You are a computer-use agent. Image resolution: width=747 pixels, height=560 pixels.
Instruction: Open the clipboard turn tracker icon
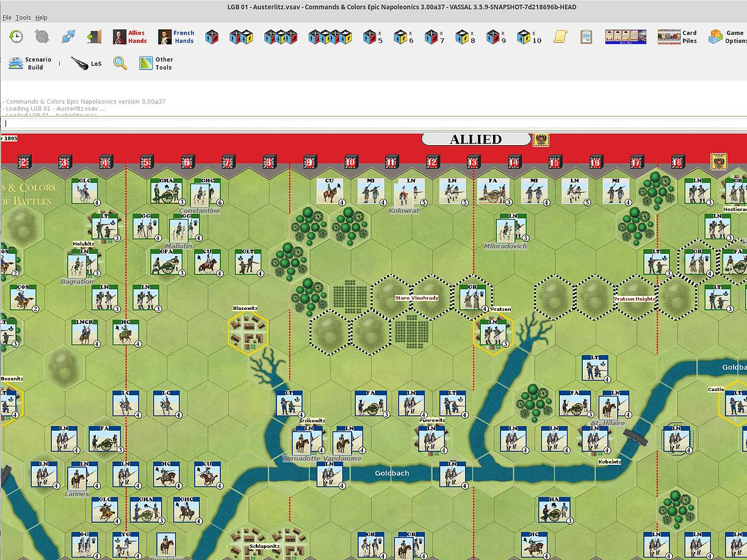585,37
